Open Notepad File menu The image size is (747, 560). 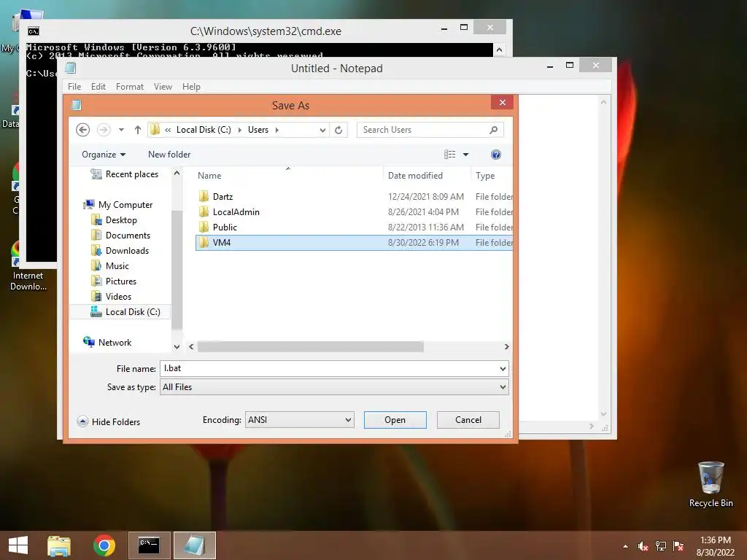(x=74, y=87)
